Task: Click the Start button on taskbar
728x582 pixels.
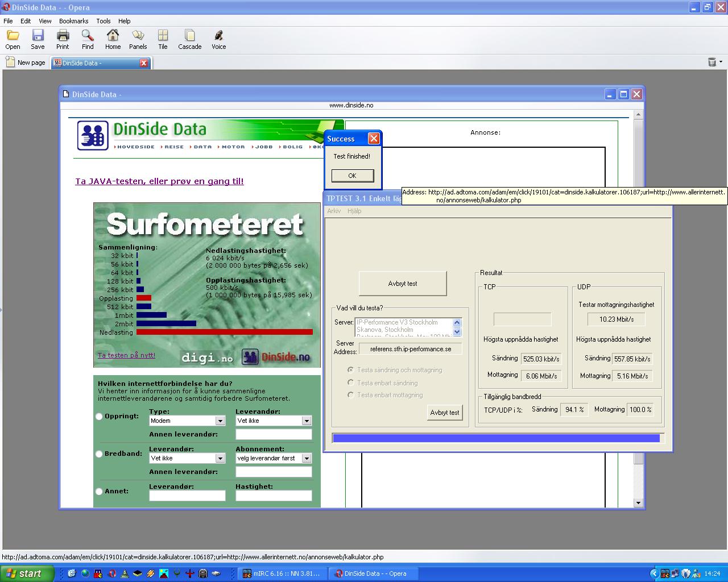Action: coord(27,573)
